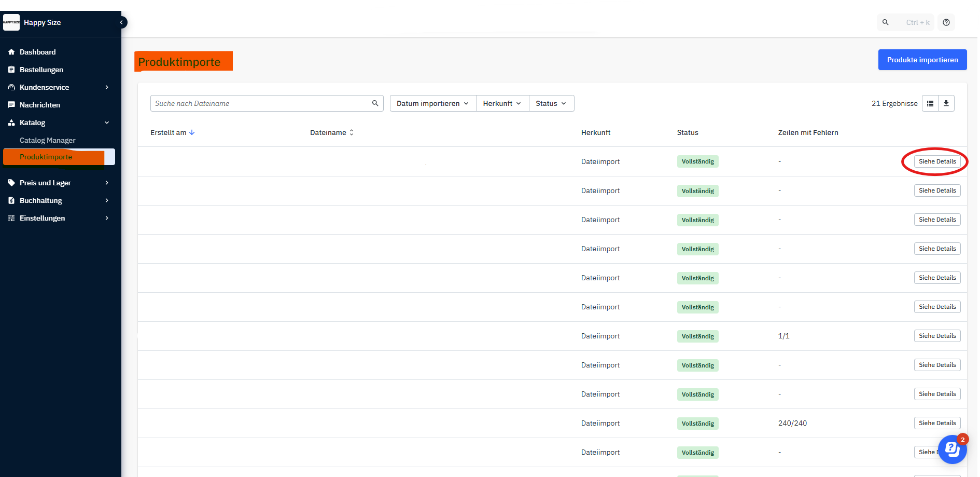Image resolution: width=980 pixels, height=477 pixels.
Task: Click the Produkte importieren button
Action: 922,60
